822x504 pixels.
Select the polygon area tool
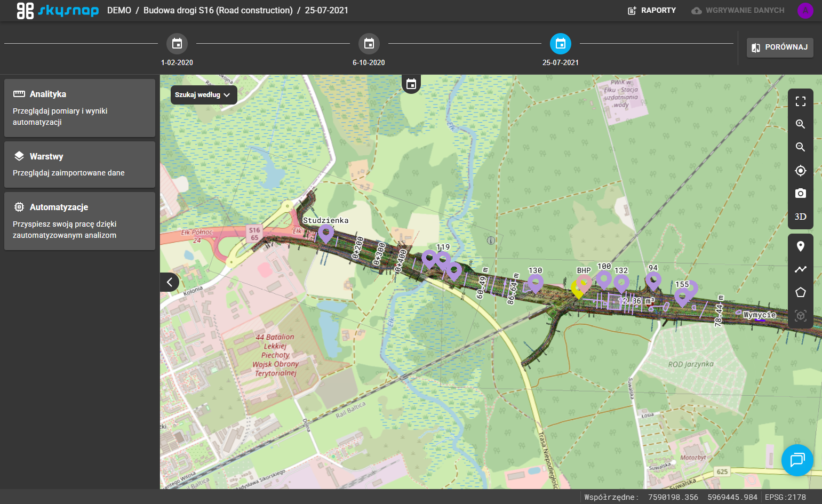(800, 292)
